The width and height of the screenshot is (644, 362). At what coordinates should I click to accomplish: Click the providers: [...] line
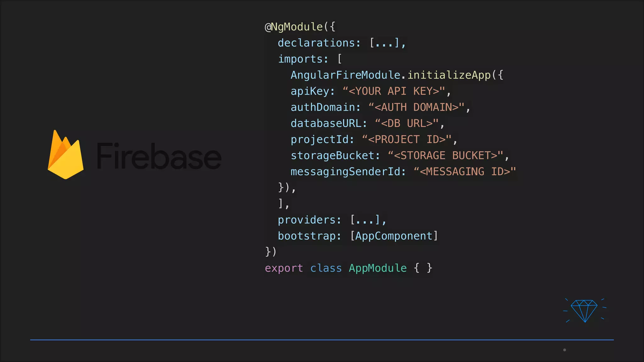click(x=332, y=220)
